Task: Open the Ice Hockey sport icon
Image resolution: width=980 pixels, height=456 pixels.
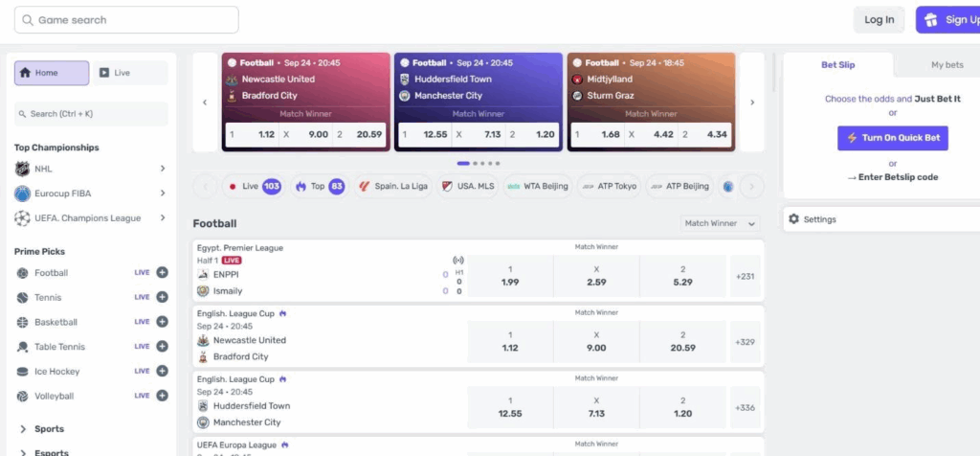Action: click(23, 372)
